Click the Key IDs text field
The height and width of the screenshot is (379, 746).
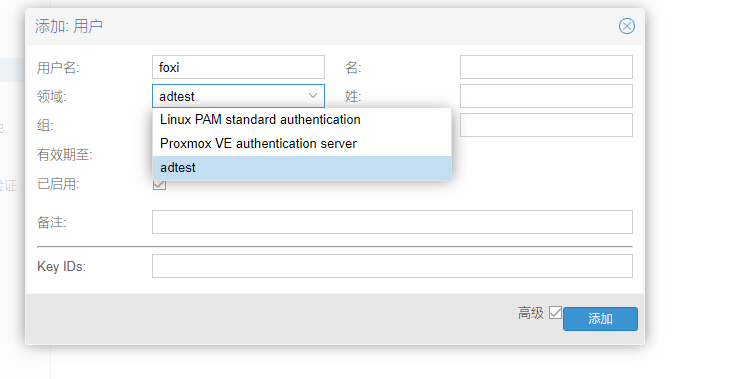coord(392,266)
